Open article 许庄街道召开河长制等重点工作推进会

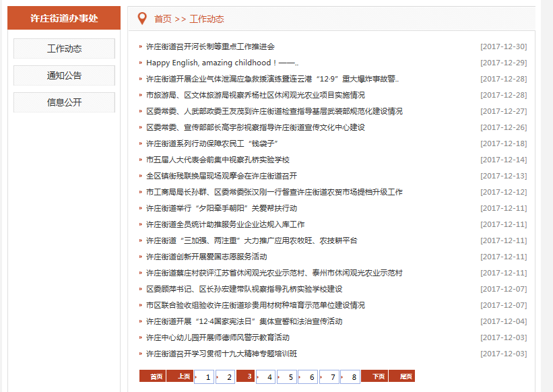click(210, 46)
